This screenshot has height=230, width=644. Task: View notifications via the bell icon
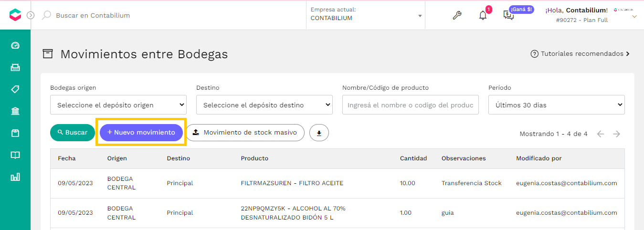(x=483, y=15)
